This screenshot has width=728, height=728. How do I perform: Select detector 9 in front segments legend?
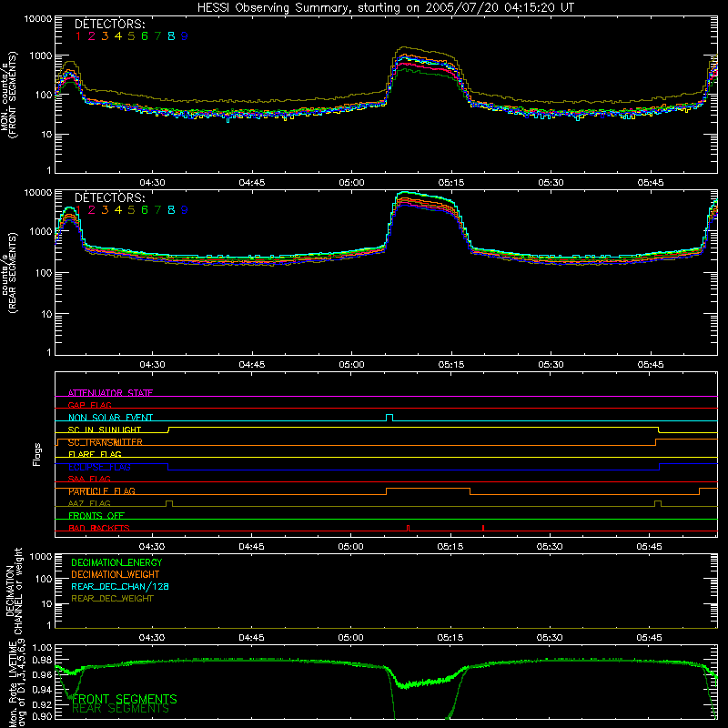pos(185,36)
